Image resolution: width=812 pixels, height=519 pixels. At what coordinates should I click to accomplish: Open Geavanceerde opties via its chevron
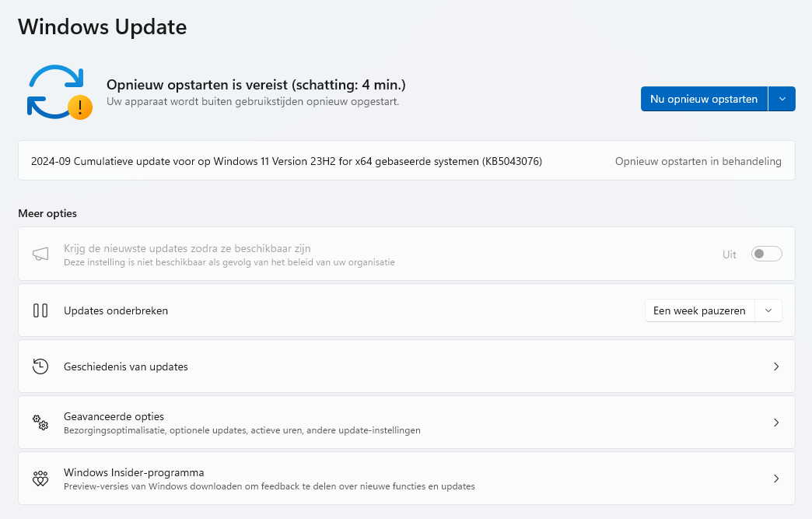click(x=775, y=423)
